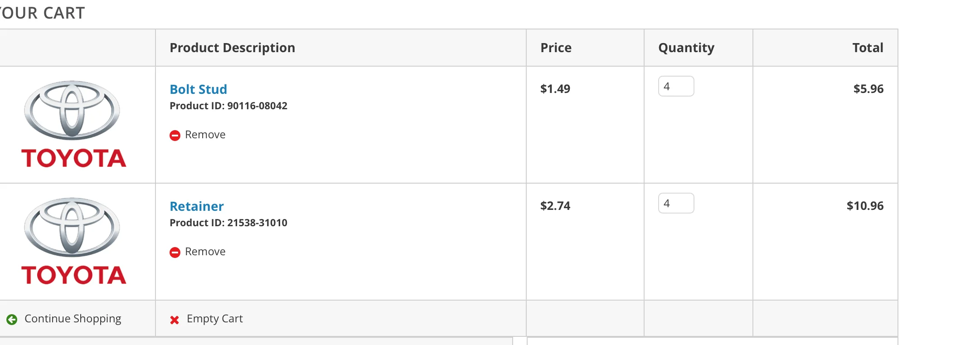Click the green Continue Shopping arrow icon

pyautogui.click(x=12, y=320)
